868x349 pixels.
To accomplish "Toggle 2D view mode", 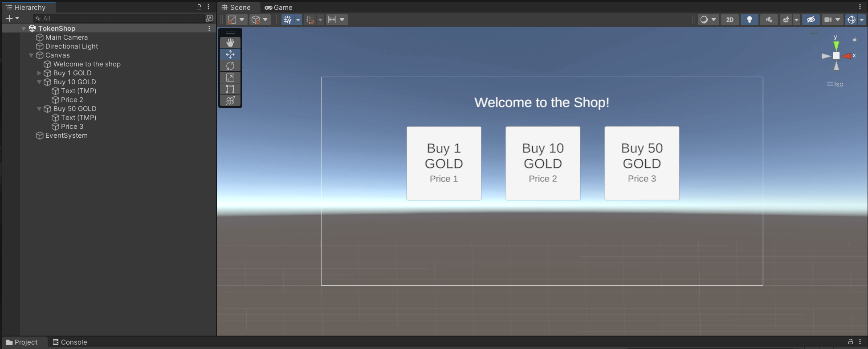I will pos(730,20).
